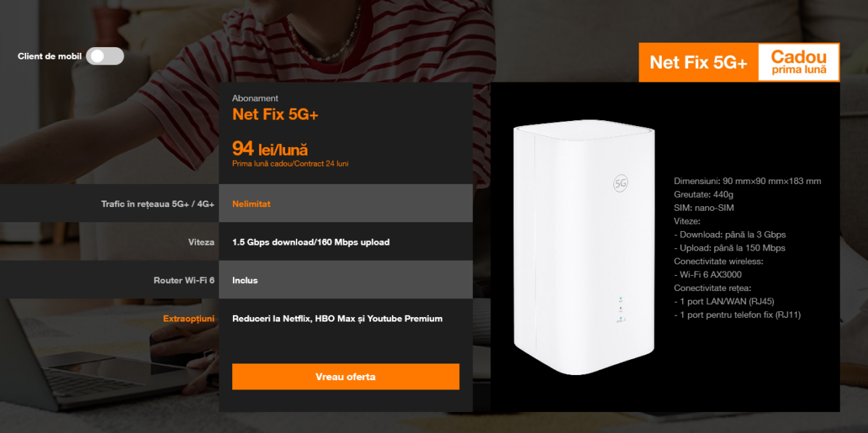Click the Cadou prima lună badge
Image resolution: width=868 pixels, height=433 pixels.
(x=799, y=63)
